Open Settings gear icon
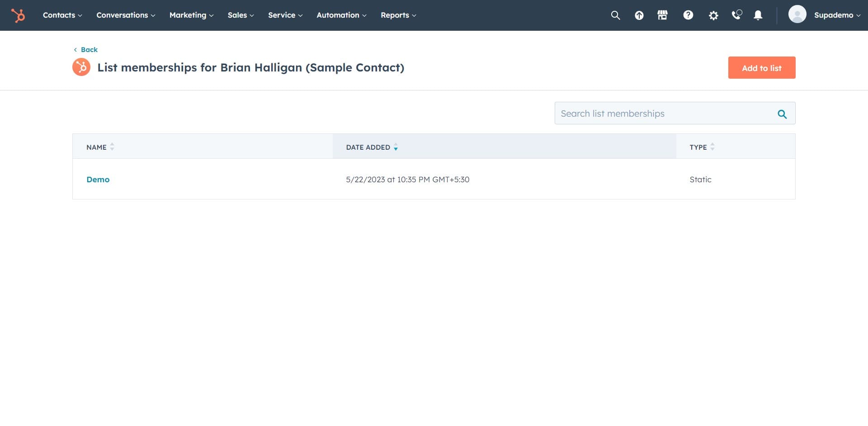The height and width of the screenshot is (426, 868). pos(713,15)
